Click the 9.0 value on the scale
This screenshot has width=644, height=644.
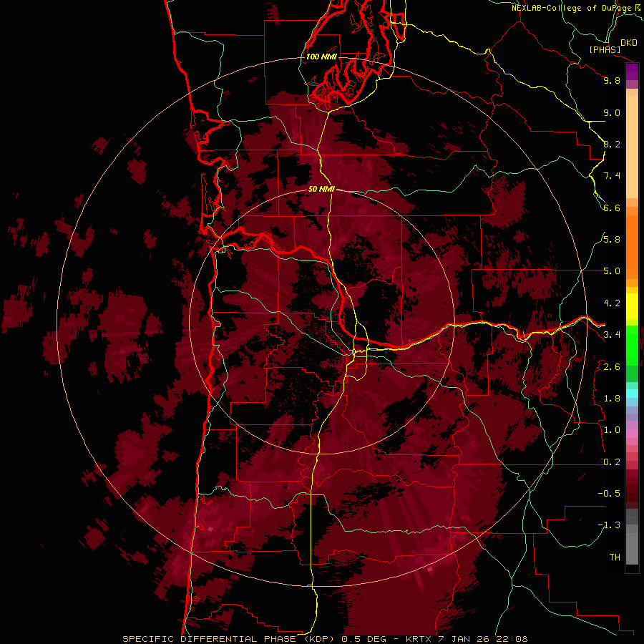click(612, 112)
